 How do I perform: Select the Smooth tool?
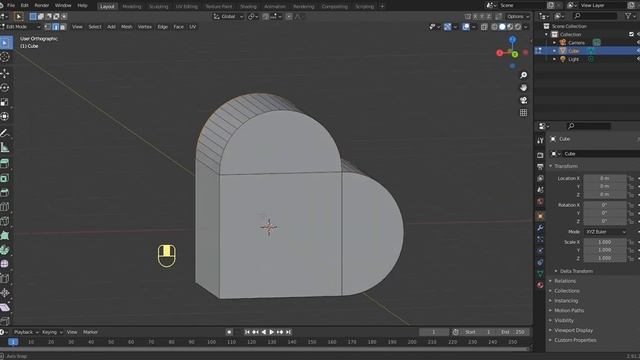pyautogui.click(x=5, y=264)
